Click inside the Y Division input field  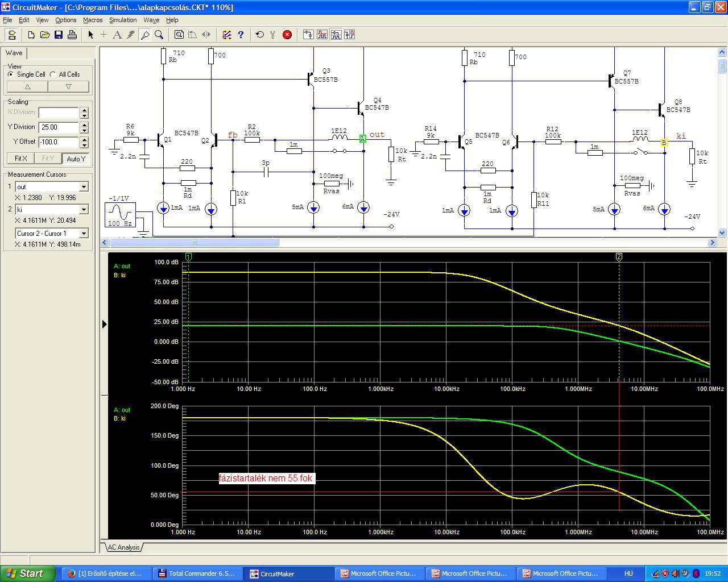[59, 127]
